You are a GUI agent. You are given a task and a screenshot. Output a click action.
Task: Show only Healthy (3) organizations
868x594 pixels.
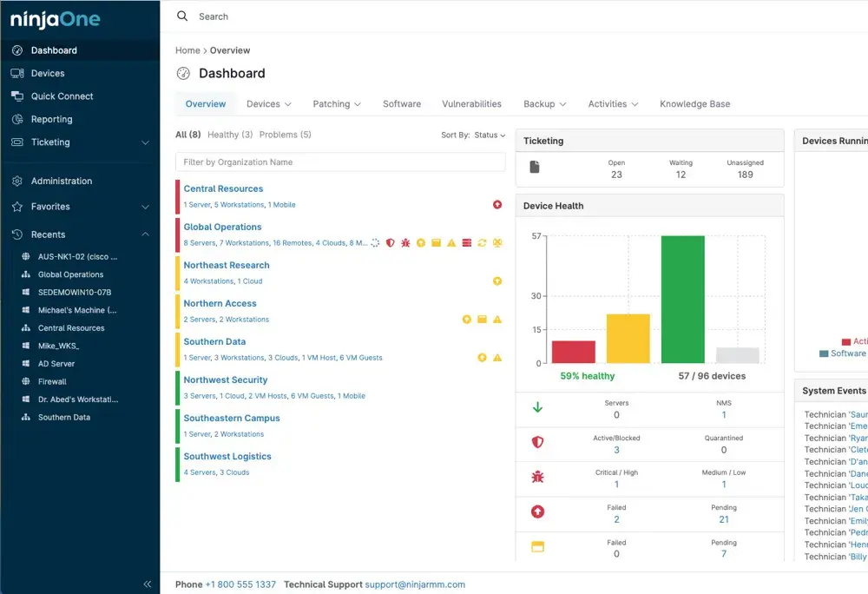click(230, 135)
